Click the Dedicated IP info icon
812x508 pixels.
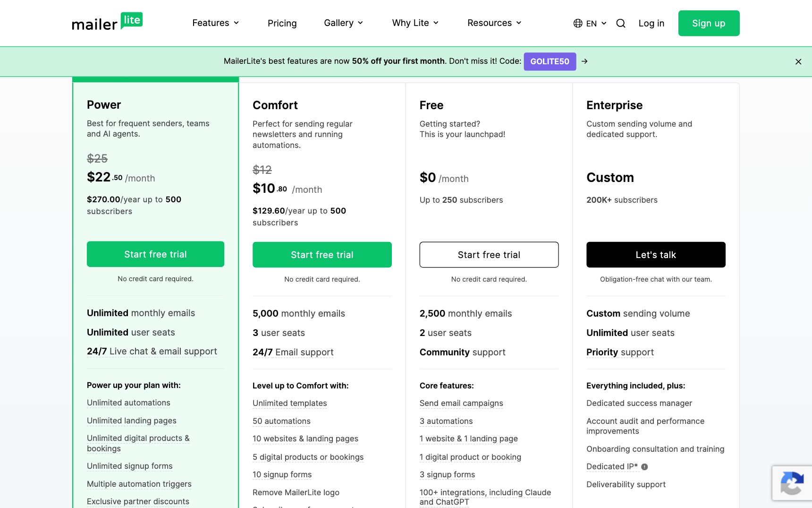coord(644,467)
